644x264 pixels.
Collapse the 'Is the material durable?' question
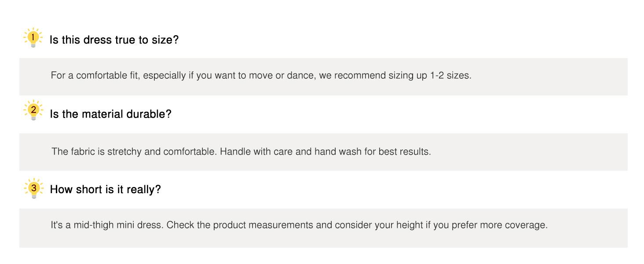pos(110,114)
